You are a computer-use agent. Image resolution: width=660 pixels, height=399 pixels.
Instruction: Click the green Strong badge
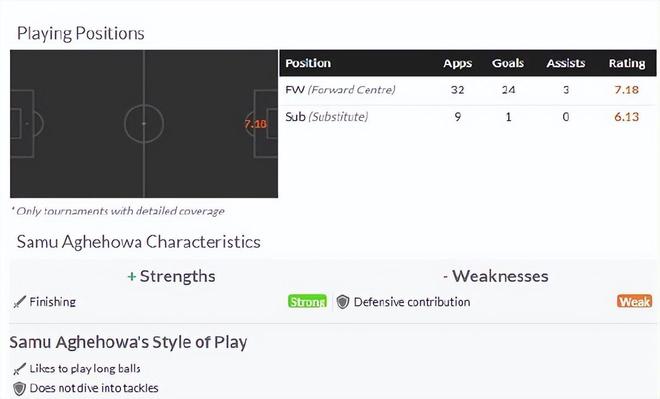(307, 302)
